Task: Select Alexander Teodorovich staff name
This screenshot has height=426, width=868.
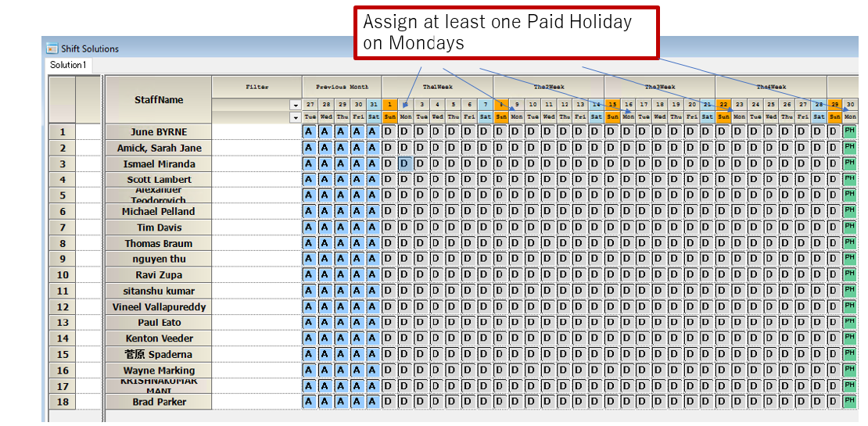Action: point(159,195)
